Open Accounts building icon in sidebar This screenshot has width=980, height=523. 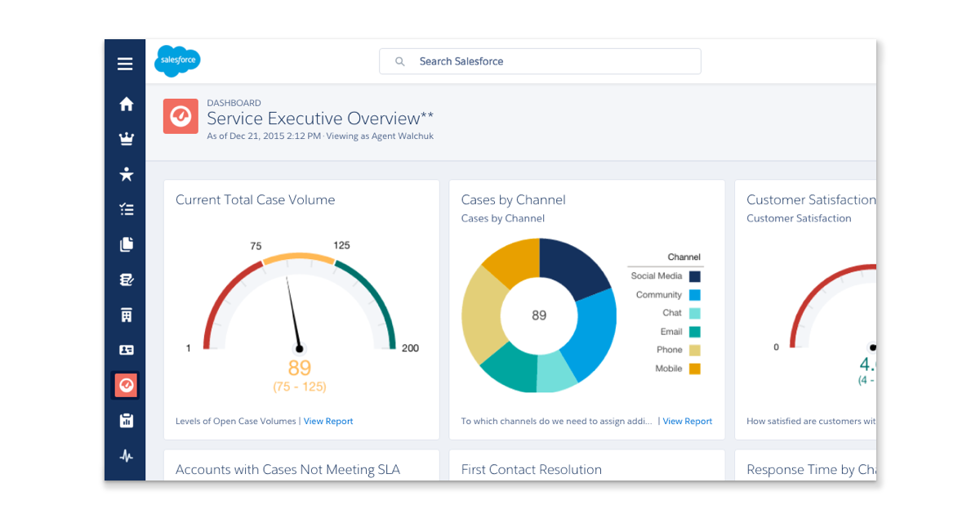(126, 315)
